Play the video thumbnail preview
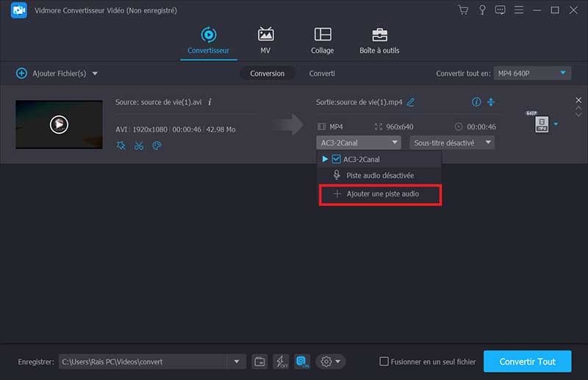Image resolution: width=588 pixels, height=380 pixels. pyautogui.click(x=59, y=124)
